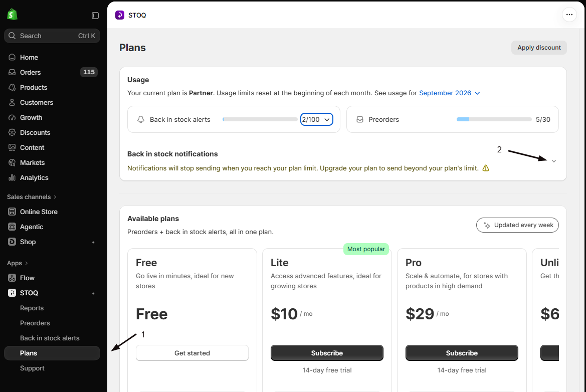Subscribe to the Lite plan
This screenshot has width=586, height=392.
327,353
